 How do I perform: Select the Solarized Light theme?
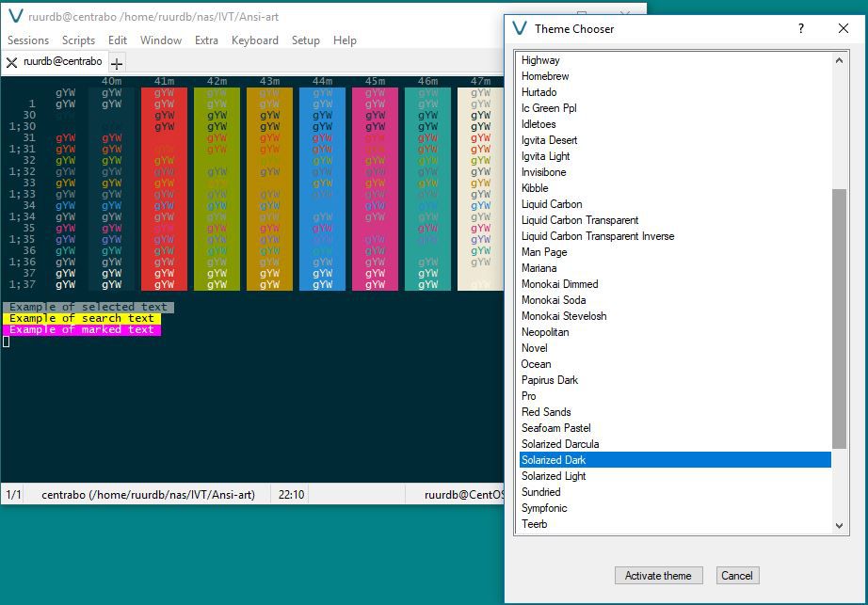[554, 476]
